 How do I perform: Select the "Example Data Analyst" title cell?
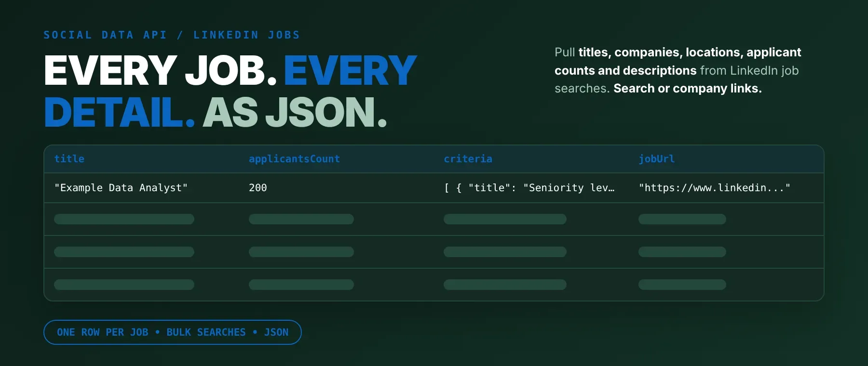tap(121, 188)
